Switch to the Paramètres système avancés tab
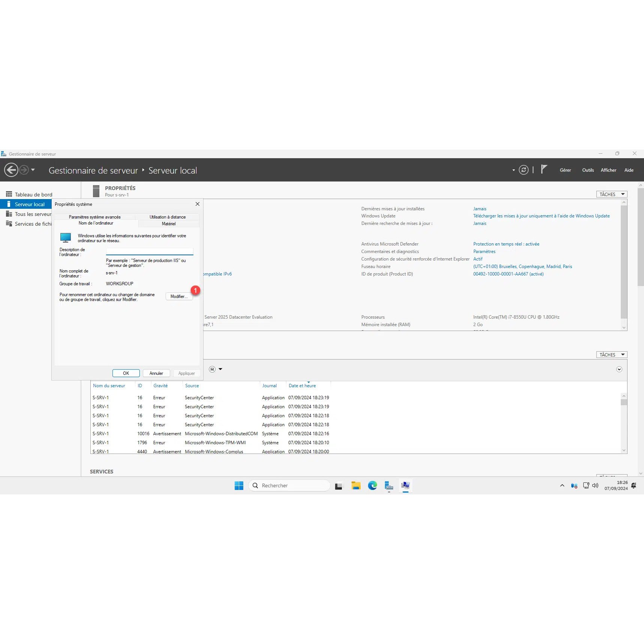Viewport: 644px width, 644px height. coord(94,217)
